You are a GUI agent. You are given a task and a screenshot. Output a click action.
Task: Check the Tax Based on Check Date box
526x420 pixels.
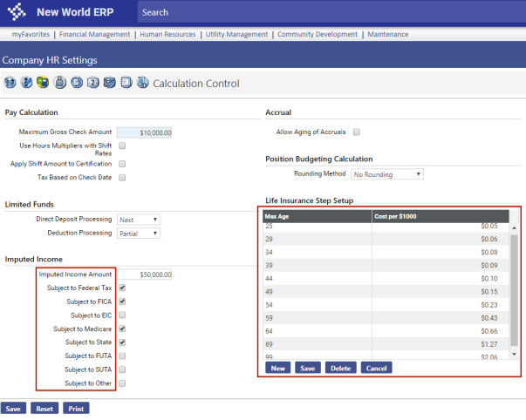(x=122, y=177)
